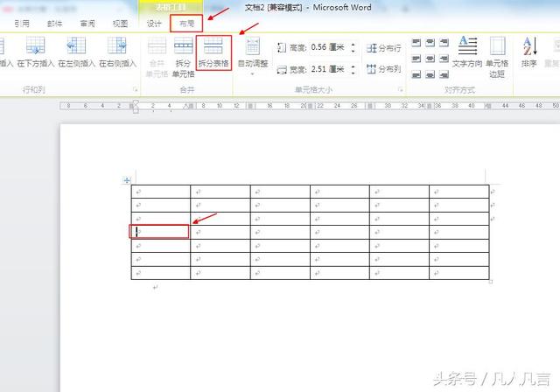This screenshot has width=560, height=392.
Task: Switch to the 引用 ribbon tab
Action: [x=22, y=24]
